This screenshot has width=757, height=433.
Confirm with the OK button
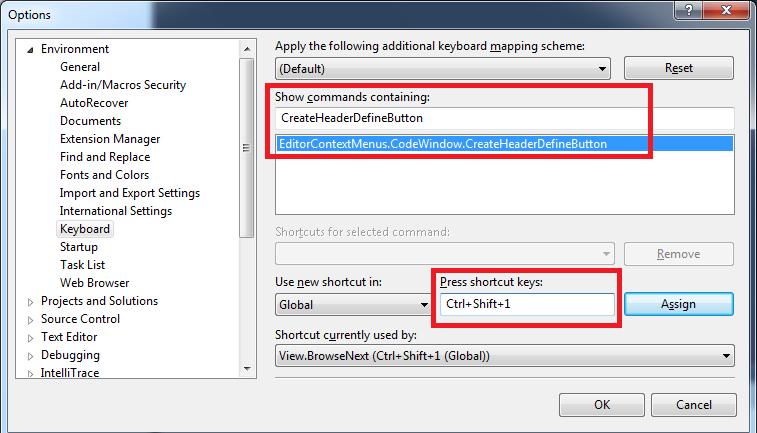(x=602, y=405)
